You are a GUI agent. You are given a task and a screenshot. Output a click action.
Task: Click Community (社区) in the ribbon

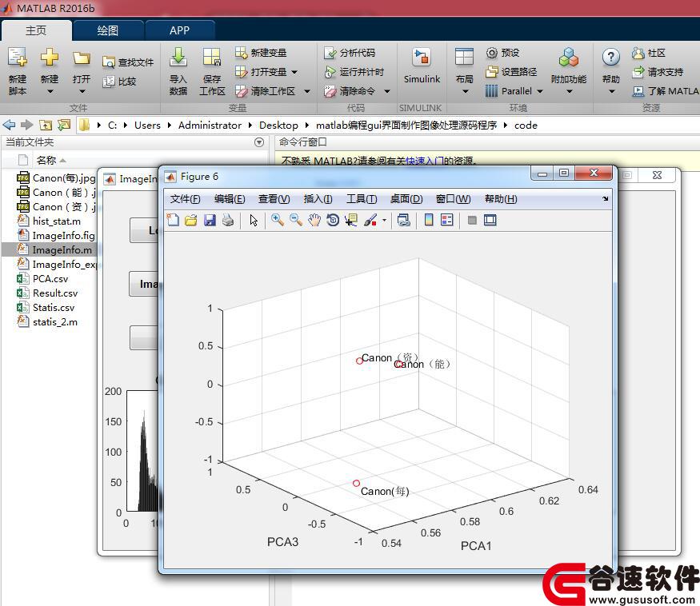pyautogui.click(x=649, y=53)
